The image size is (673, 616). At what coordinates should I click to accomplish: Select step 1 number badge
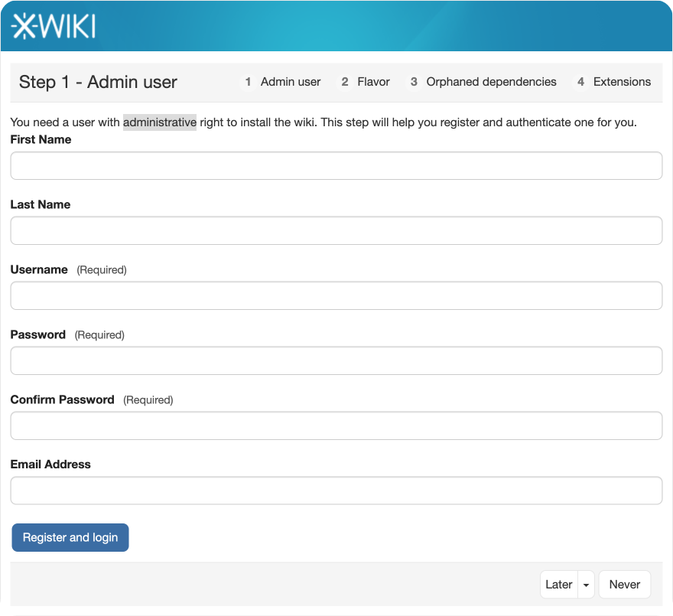pos(248,82)
